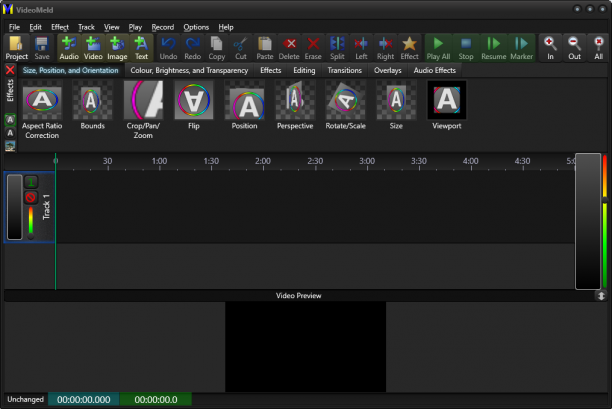Open the File menu

coord(14,27)
